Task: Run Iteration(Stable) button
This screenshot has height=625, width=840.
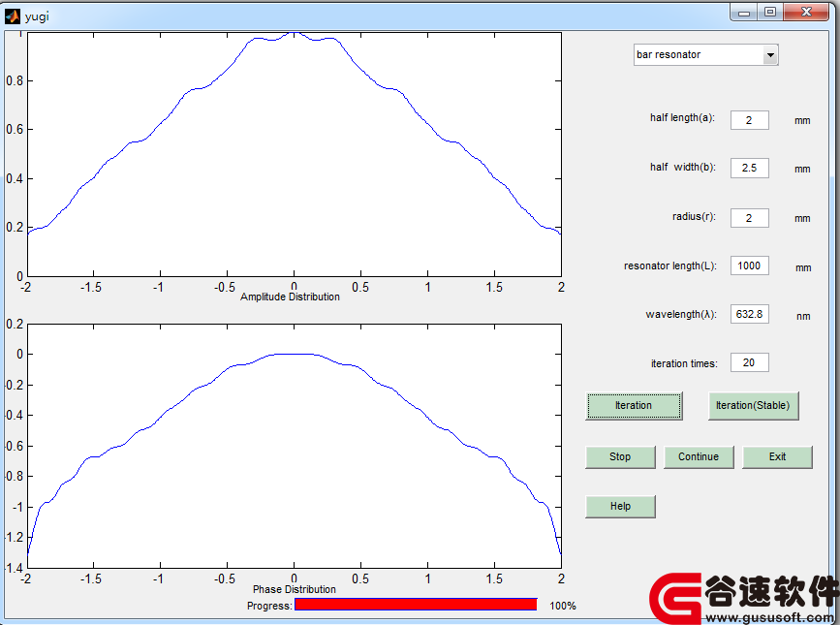Action: (753, 406)
